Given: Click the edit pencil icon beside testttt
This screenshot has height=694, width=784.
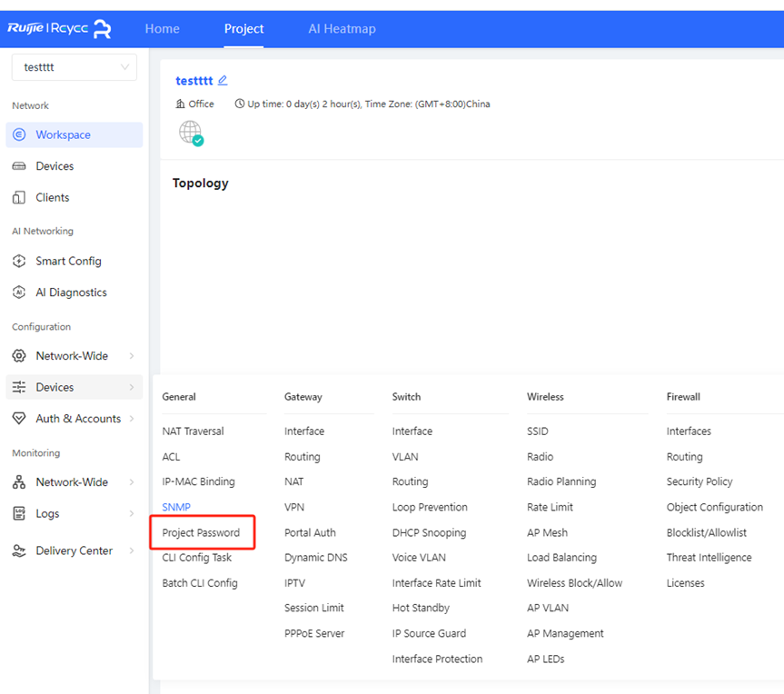Looking at the screenshot, I should [223, 81].
